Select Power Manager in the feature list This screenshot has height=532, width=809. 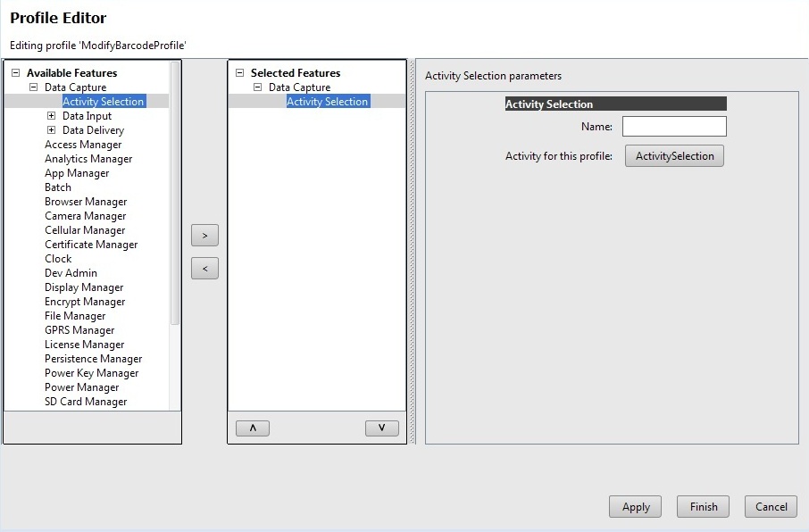click(81, 387)
